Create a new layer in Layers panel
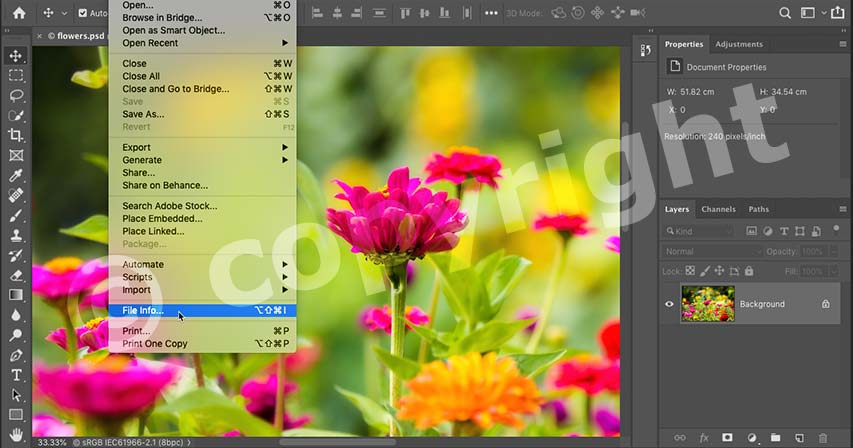This screenshot has height=448, width=853. (798, 438)
